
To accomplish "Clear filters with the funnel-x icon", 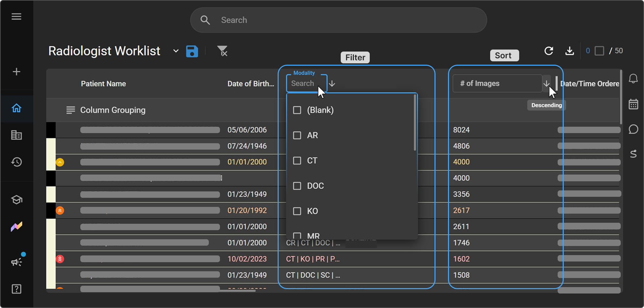I will [222, 51].
